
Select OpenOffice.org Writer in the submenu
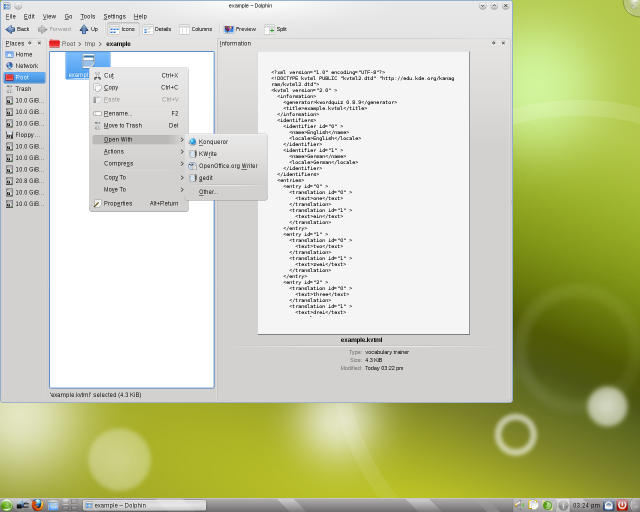[227, 165]
